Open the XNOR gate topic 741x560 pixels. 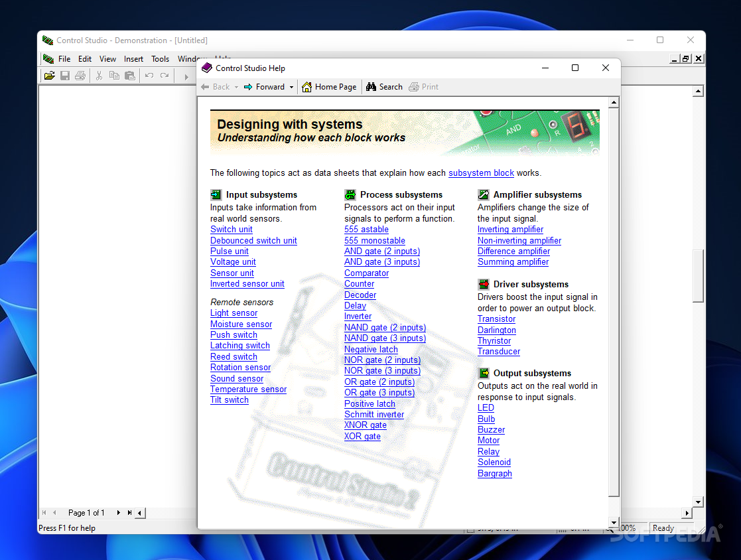click(366, 425)
